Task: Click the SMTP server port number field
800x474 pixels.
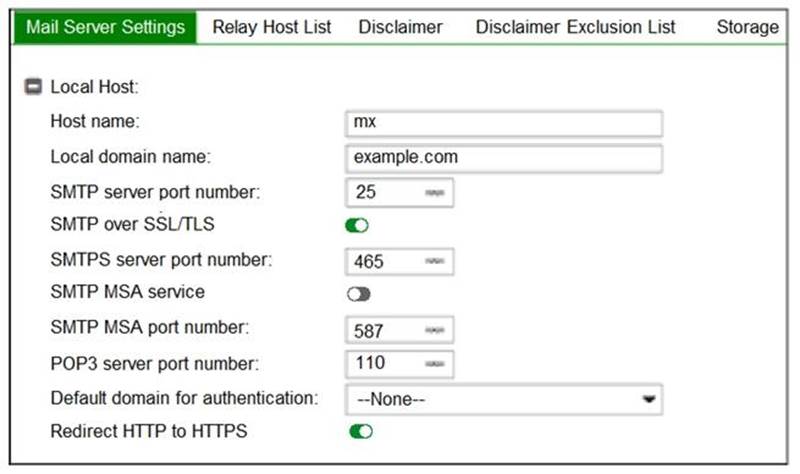Action: (385, 192)
